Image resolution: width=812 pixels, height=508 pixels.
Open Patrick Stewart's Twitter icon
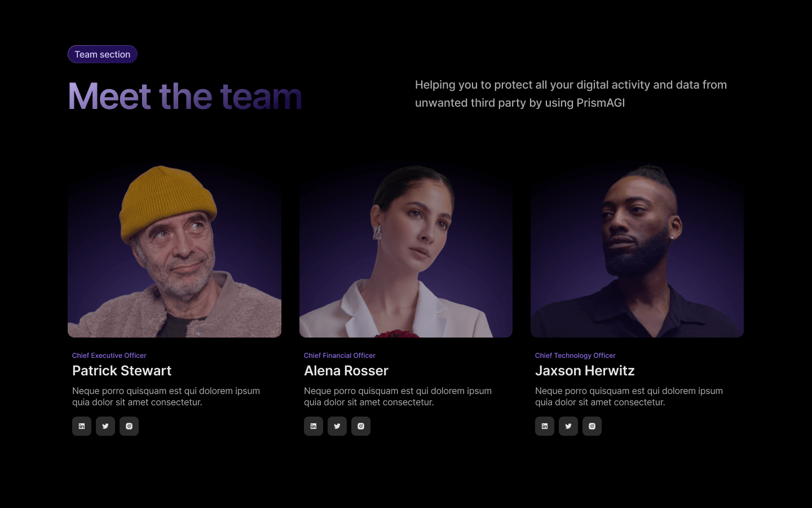click(x=105, y=426)
